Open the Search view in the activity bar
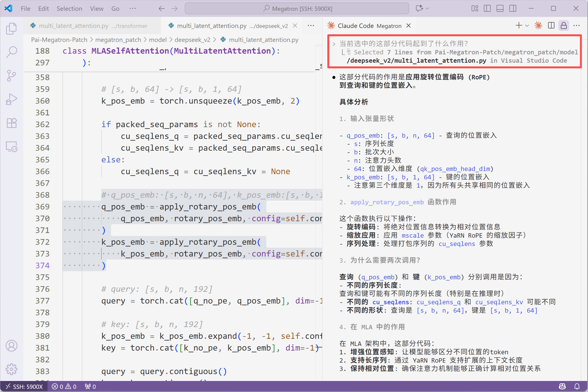The image size is (588, 392). (x=12, y=52)
